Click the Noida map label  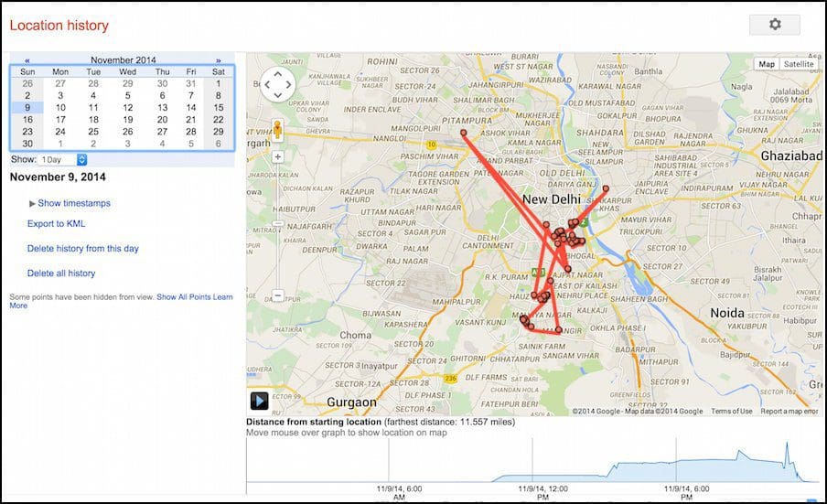click(727, 313)
